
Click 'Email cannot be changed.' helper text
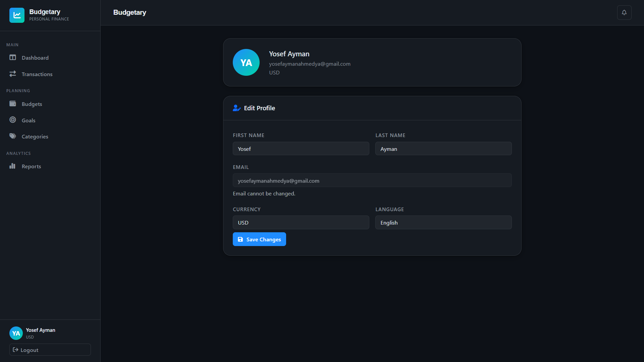click(264, 193)
